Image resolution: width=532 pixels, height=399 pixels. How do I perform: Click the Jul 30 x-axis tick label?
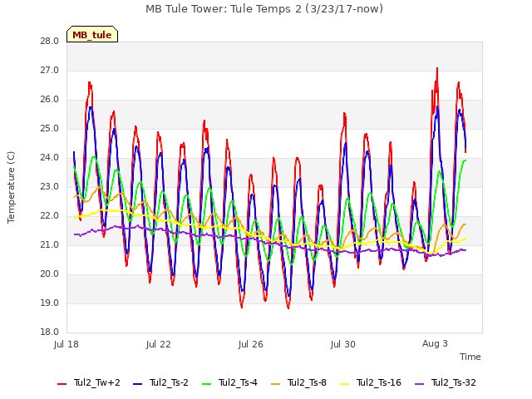pos(343,344)
